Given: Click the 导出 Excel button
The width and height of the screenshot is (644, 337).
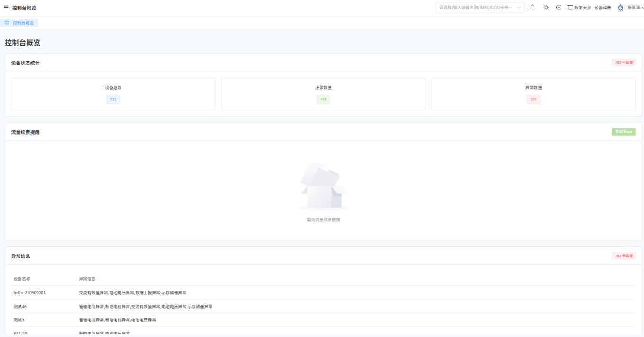Looking at the screenshot, I should click(624, 132).
